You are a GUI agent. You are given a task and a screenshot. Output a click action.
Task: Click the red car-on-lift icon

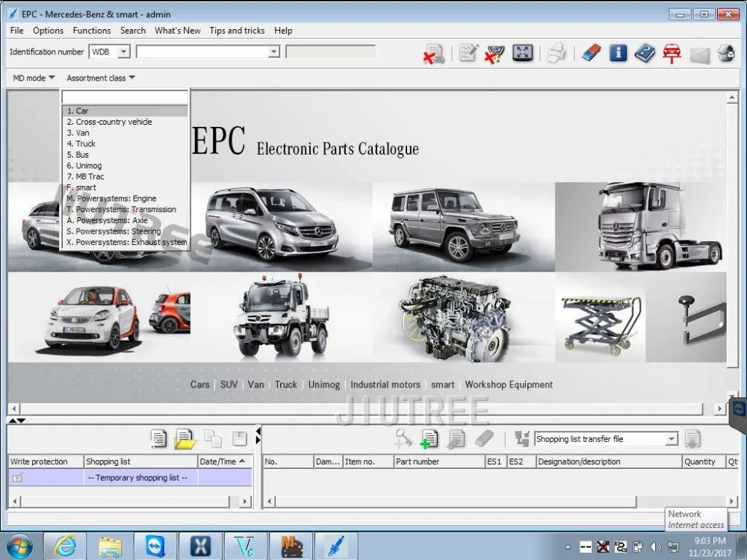672,53
